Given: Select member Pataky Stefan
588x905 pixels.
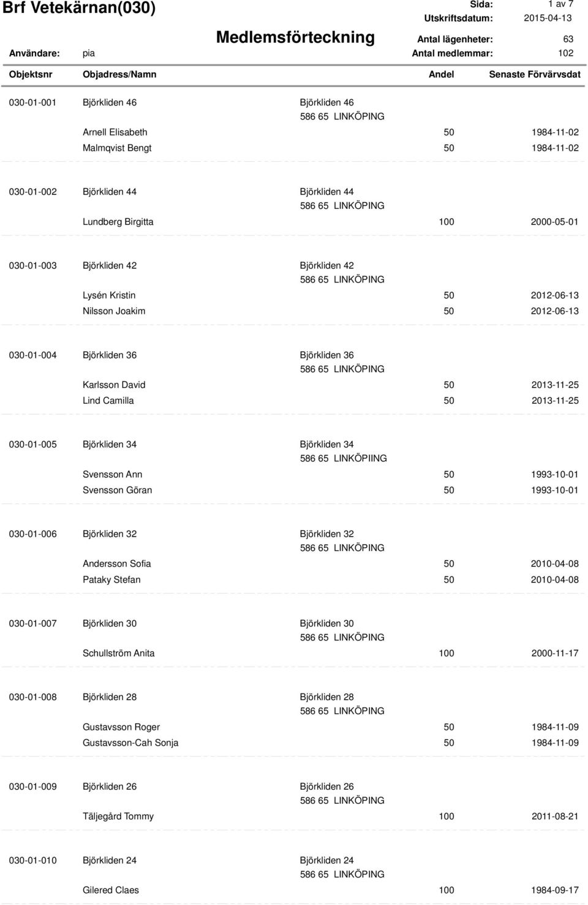Looking at the screenshot, I should coord(111,580).
